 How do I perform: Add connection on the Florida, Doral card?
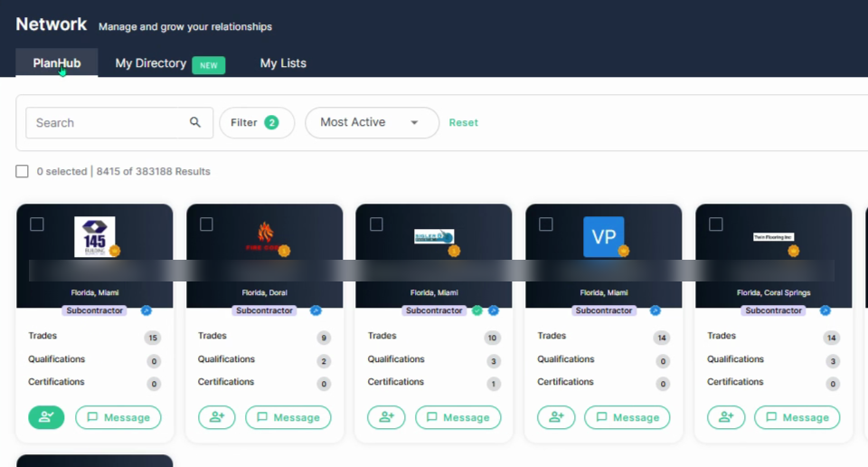pos(217,417)
